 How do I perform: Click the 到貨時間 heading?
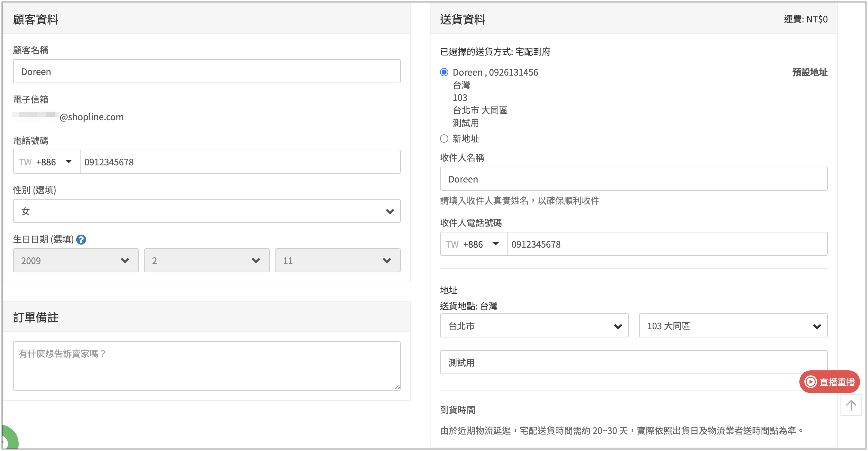pos(458,410)
